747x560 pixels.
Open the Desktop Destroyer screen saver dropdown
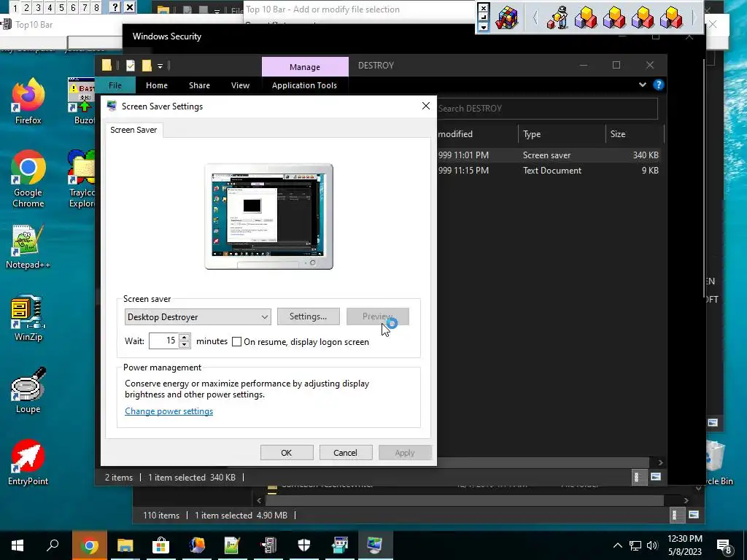click(198, 317)
